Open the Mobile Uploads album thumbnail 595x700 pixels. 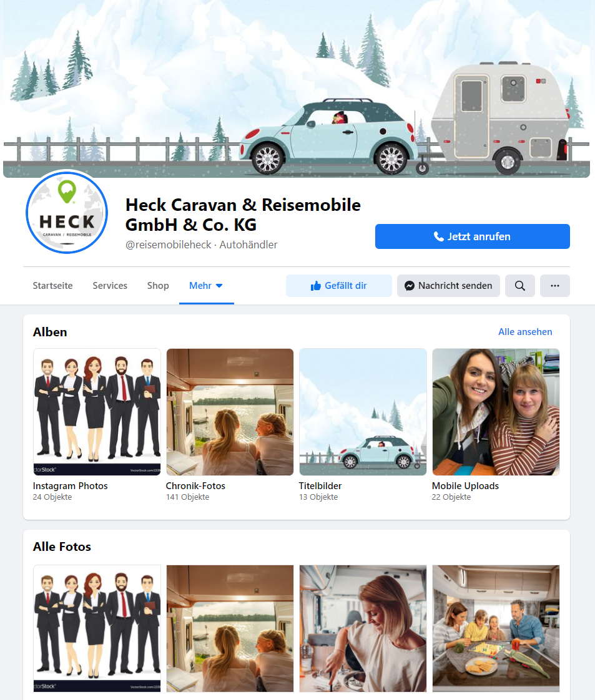(496, 412)
